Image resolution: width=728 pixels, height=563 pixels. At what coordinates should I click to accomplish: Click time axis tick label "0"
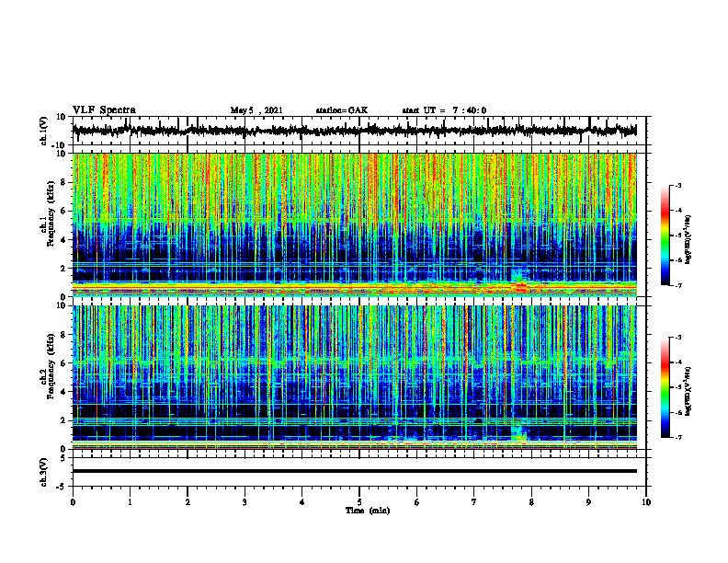[73, 502]
